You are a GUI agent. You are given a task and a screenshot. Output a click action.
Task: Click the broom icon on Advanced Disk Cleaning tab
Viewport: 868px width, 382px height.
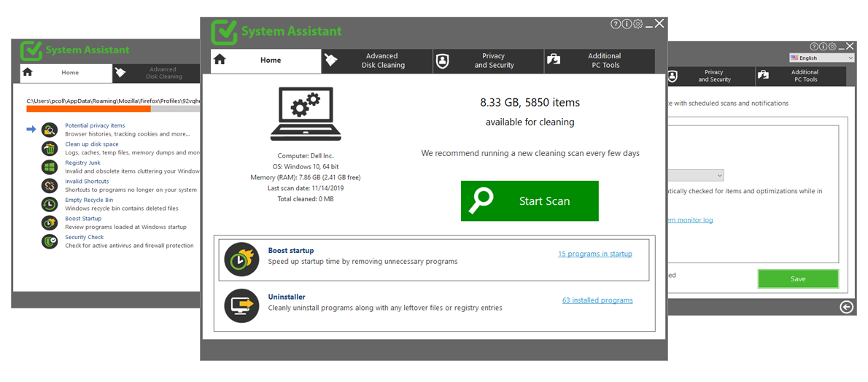[x=330, y=60]
